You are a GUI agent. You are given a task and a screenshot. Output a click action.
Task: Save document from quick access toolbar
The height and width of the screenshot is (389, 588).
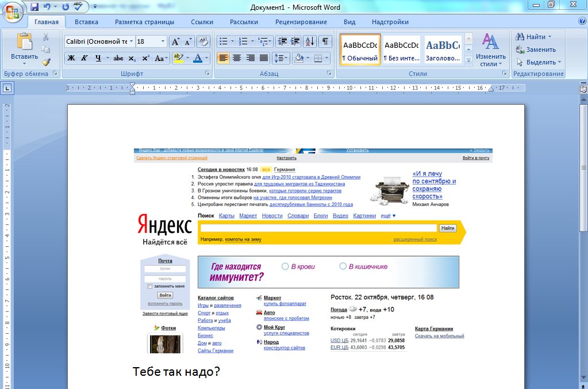pyautogui.click(x=34, y=7)
